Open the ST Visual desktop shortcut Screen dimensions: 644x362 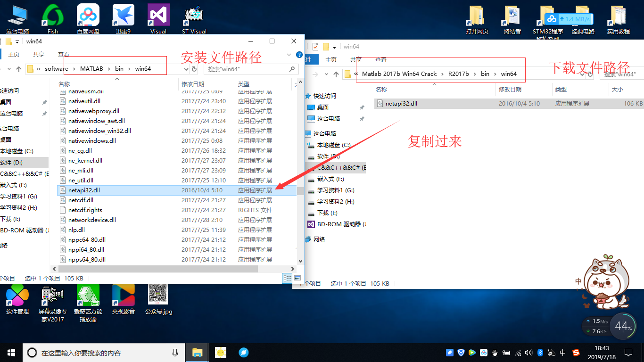194,19
